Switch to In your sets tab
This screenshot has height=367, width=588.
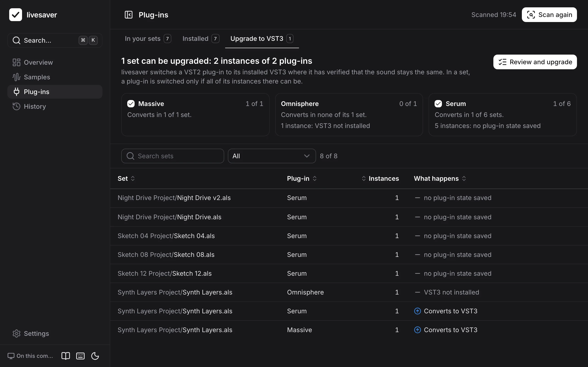coord(148,39)
